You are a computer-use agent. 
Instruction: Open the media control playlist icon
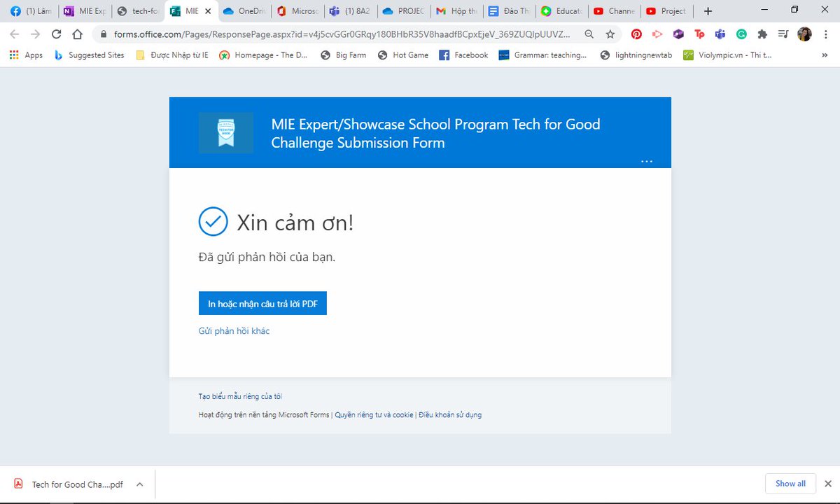(x=783, y=34)
